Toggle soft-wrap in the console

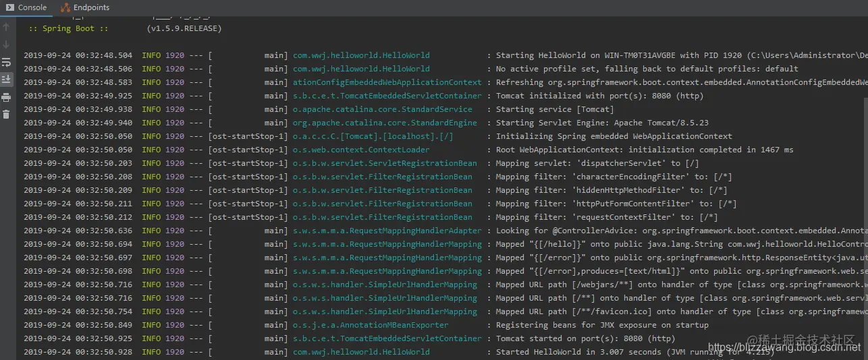(x=7, y=62)
